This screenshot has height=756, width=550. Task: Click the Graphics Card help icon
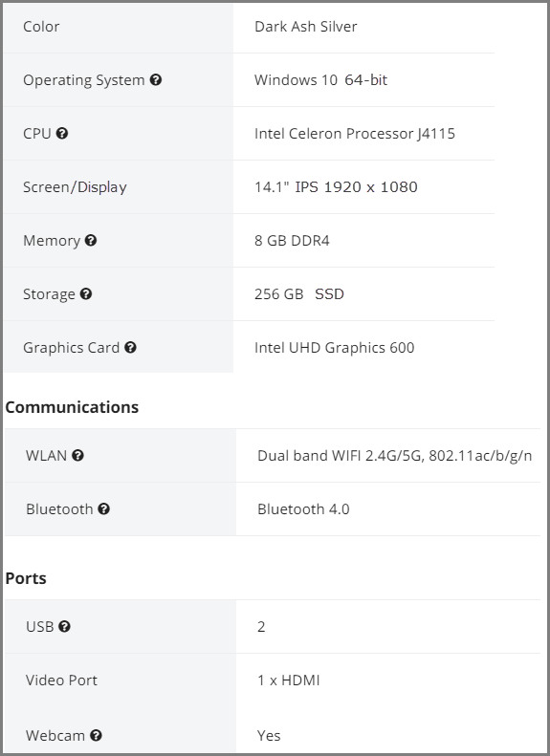(x=130, y=347)
